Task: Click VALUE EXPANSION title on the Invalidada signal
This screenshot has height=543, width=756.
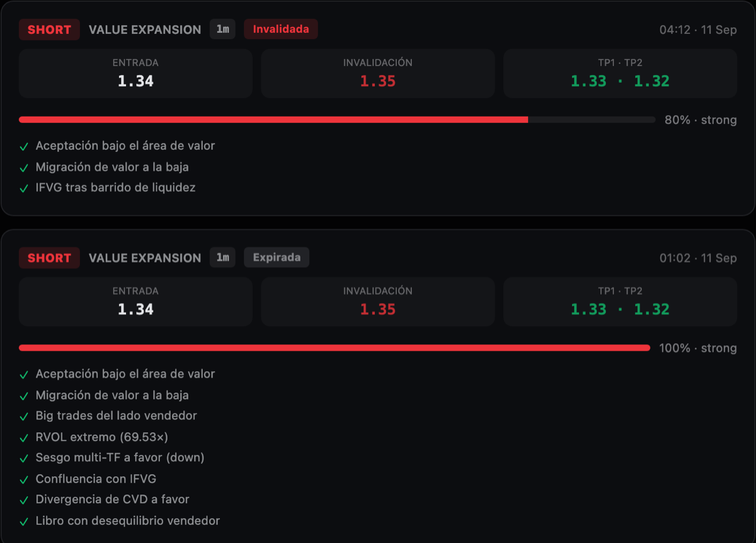Action: point(145,30)
